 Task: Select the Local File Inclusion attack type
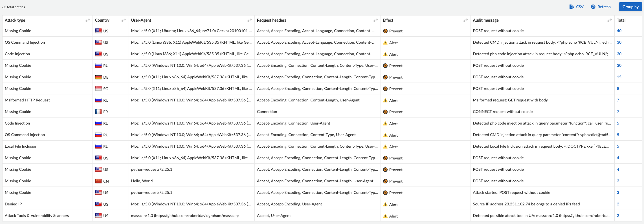[21, 146]
